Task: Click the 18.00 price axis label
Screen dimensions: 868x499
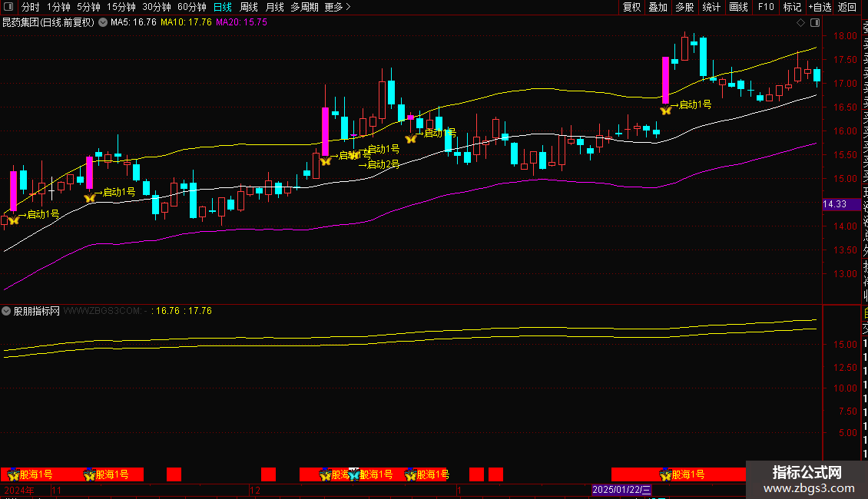Action: [x=845, y=36]
